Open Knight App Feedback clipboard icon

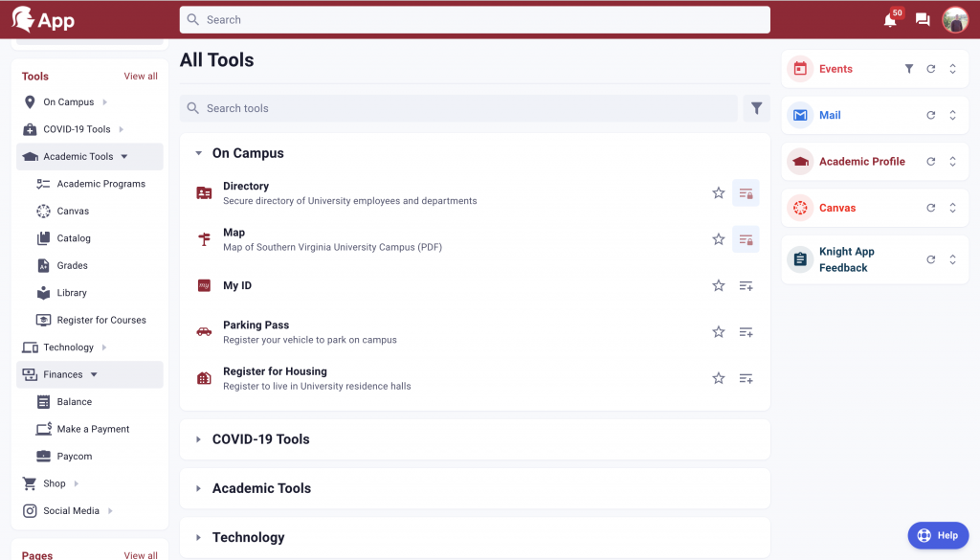tap(800, 259)
